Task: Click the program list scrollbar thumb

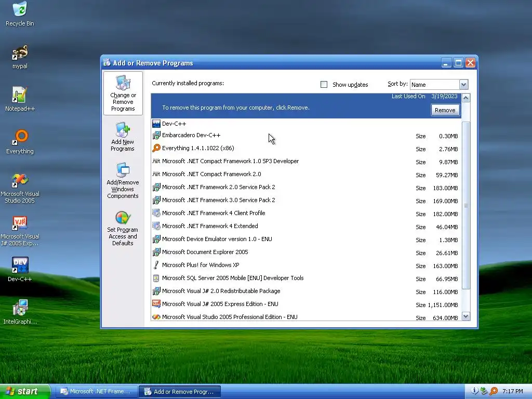Action: pos(466,205)
